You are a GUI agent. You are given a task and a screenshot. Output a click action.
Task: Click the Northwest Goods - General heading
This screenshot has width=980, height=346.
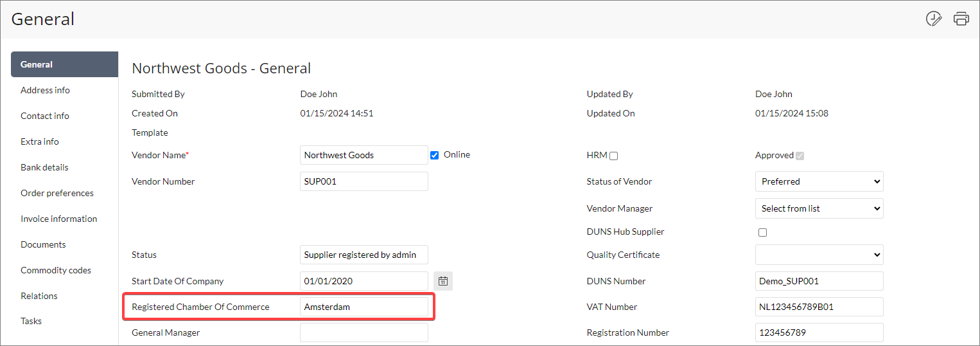point(222,68)
